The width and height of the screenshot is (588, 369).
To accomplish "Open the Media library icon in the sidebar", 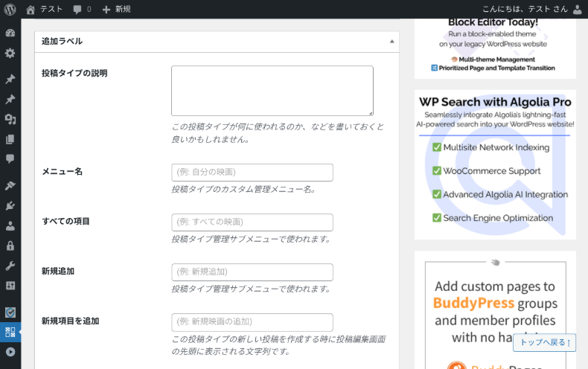I will (10, 119).
